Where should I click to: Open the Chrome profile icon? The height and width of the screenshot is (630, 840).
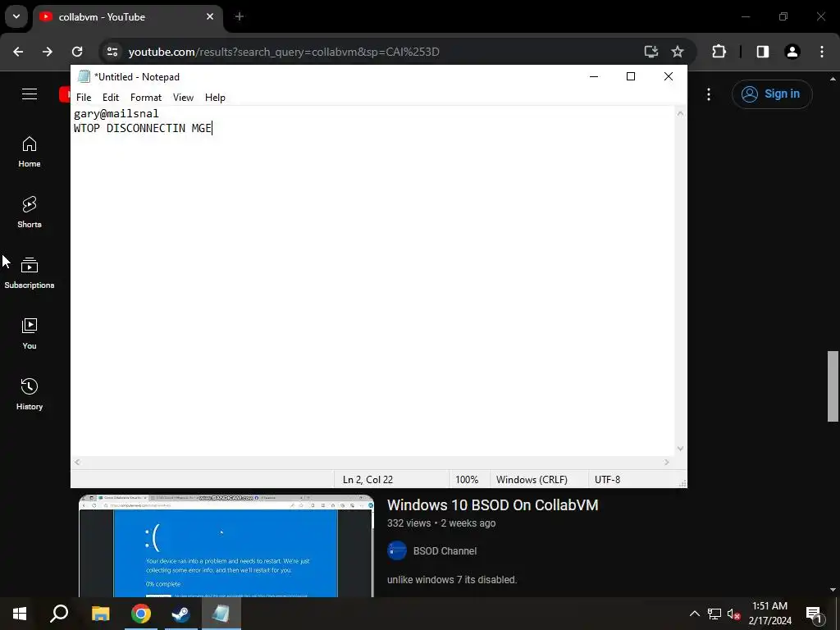792,52
